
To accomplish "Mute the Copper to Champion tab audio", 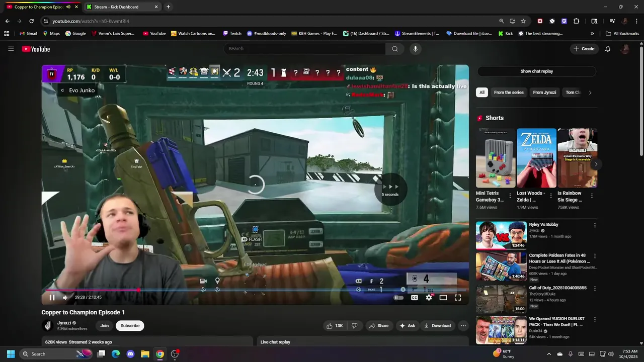I will tap(68, 7).
